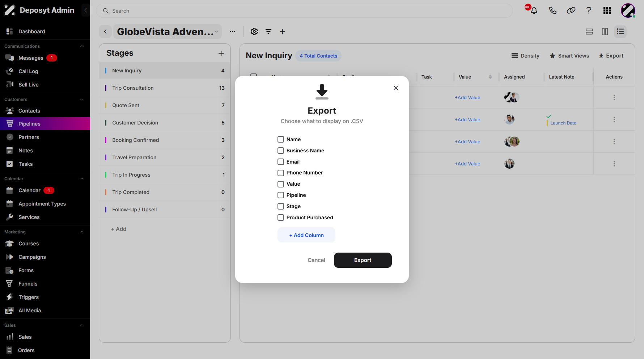644x359 pixels.
Task: Switch to the list view layout
Action: (620, 31)
